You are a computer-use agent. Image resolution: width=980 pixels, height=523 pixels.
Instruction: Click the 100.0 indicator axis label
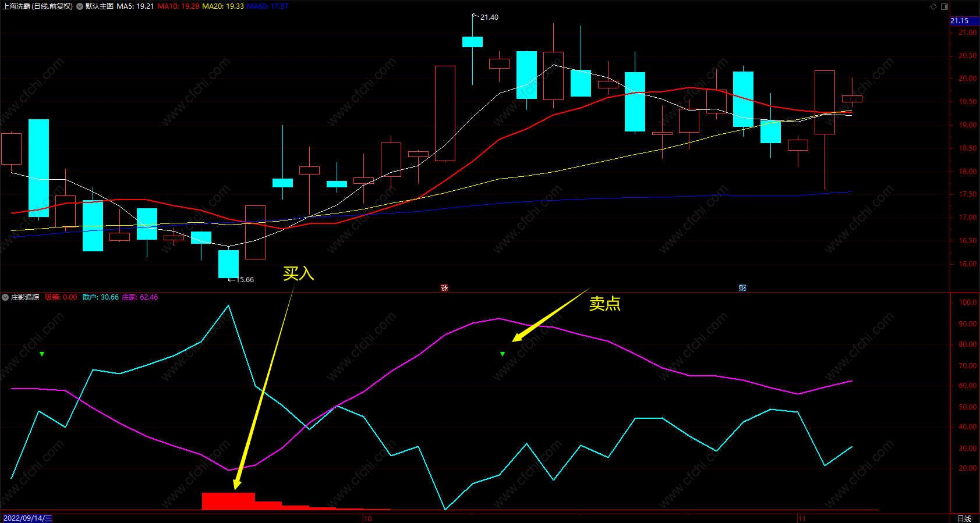968,303
